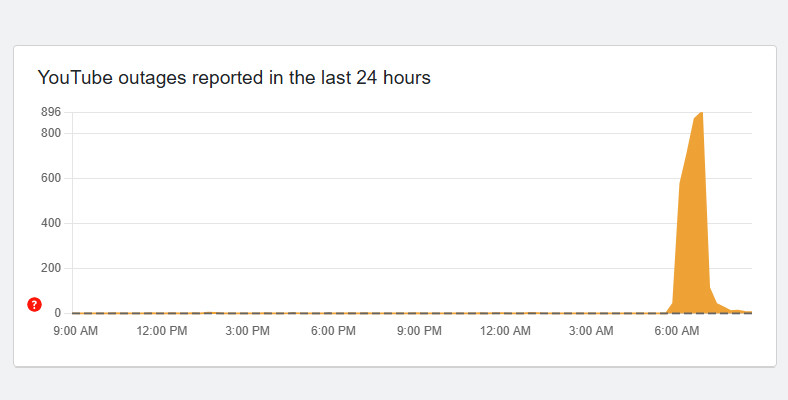Click the 800 y-axis label
Screen dimensions: 788x400
[51, 134]
